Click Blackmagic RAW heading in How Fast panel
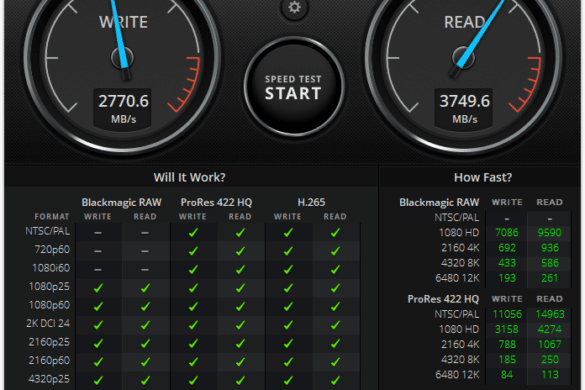The height and width of the screenshot is (390, 585). click(439, 202)
